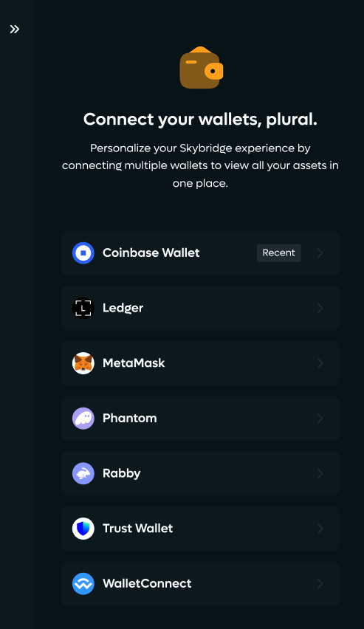
Task: Connect using the Rabby label
Action: 122,473
